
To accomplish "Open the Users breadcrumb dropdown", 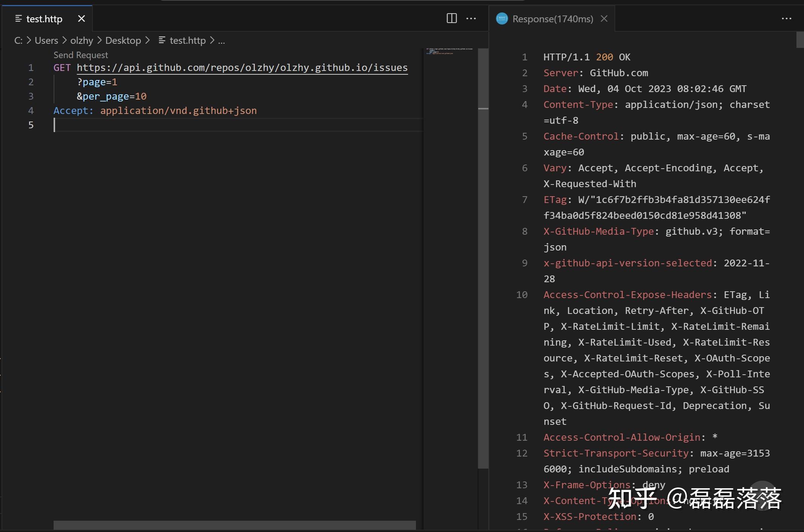I will click(x=46, y=40).
